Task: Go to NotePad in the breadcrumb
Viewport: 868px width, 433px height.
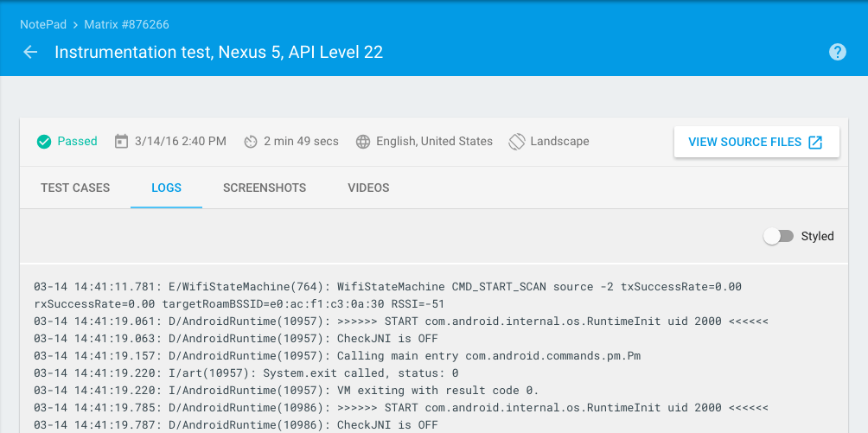Action: pos(43,24)
